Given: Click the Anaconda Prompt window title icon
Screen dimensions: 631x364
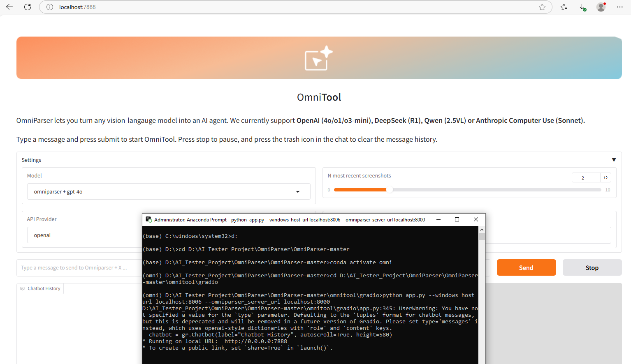Looking at the screenshot, I should pyautogui.click(x=148, y=219).
